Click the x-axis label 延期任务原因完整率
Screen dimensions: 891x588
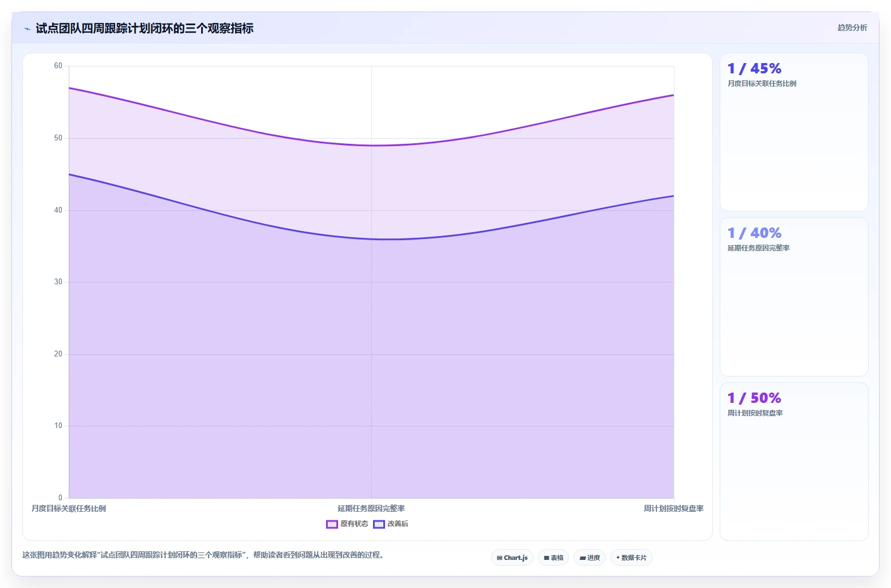click(371, 508)
